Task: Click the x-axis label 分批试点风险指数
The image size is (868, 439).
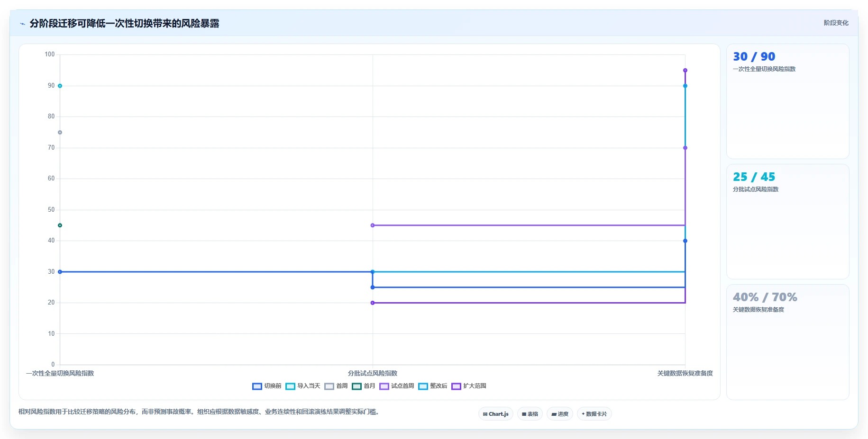Action: click(x=373, y=374)
